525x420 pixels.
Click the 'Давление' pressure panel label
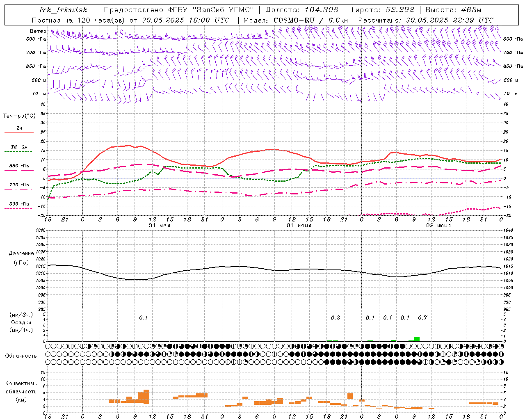coord(21,253)
